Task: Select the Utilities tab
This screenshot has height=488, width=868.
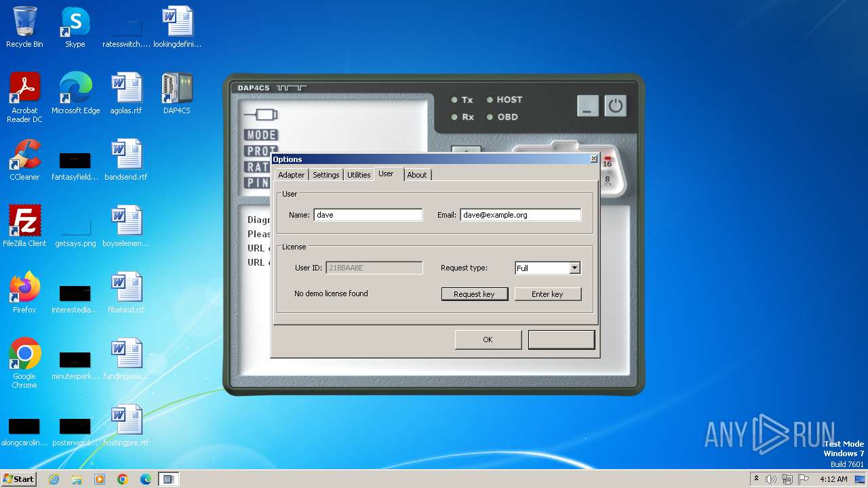Action: [x=359, y=175]
